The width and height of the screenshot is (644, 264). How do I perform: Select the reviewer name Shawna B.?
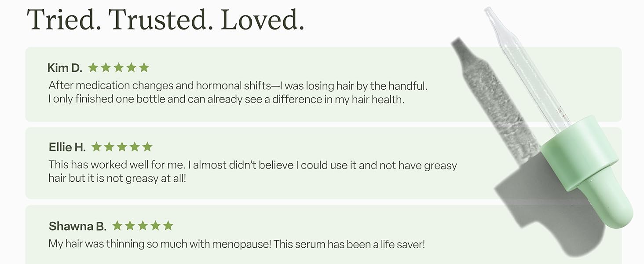(x=77, y=227)
